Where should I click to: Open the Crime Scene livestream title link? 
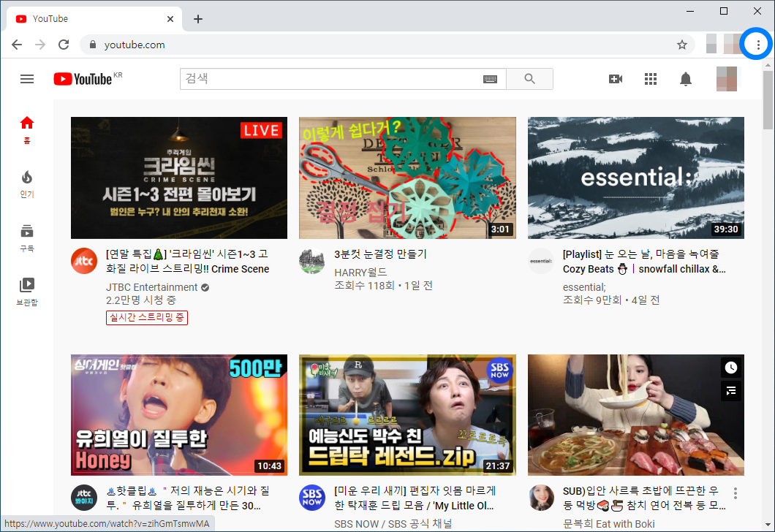187,262
